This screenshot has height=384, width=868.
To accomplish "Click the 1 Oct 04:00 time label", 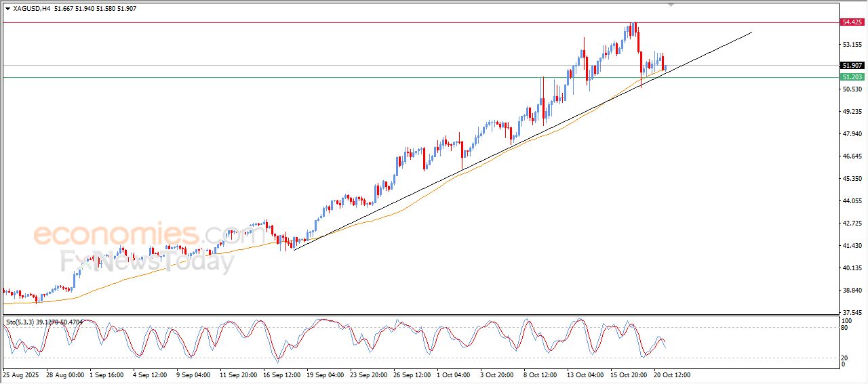I will [x=453, y=374].
